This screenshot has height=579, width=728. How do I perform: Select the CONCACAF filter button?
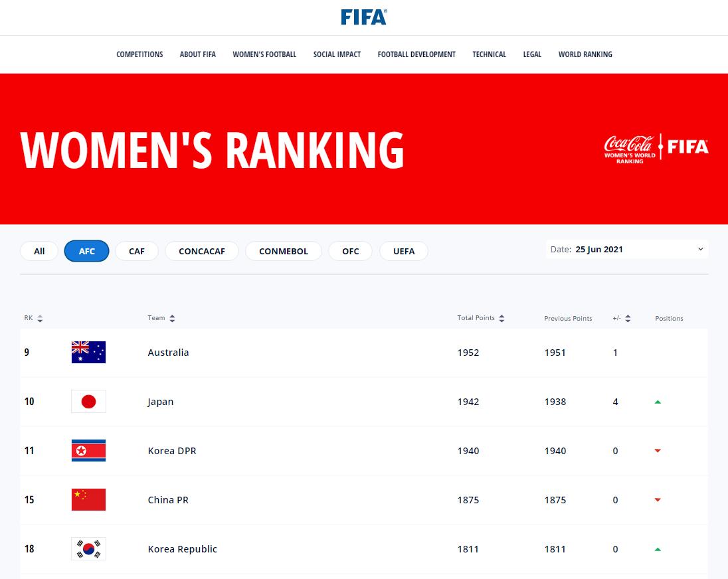pyautogui.click(x=201, y=251)
